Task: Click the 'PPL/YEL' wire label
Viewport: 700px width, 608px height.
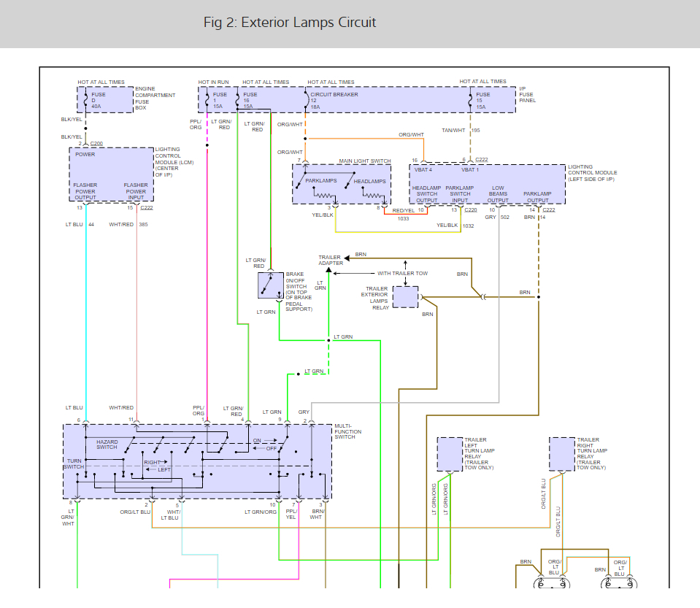Action: (x=291, y=515)
